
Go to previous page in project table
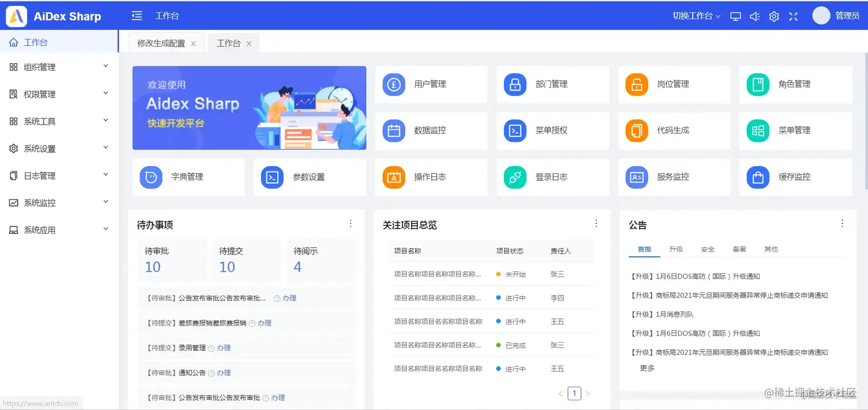point(561,393)
